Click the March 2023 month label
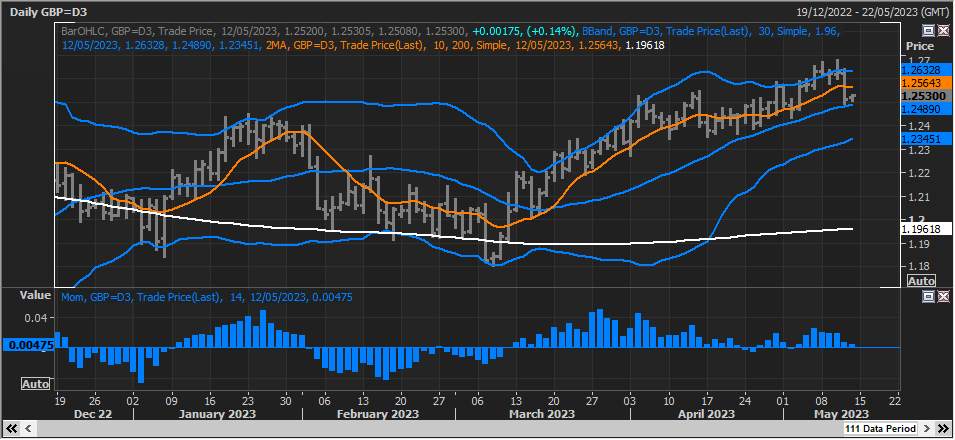This screenshot has width=955, height=440. pyautogui.click(x=543, y=414)
